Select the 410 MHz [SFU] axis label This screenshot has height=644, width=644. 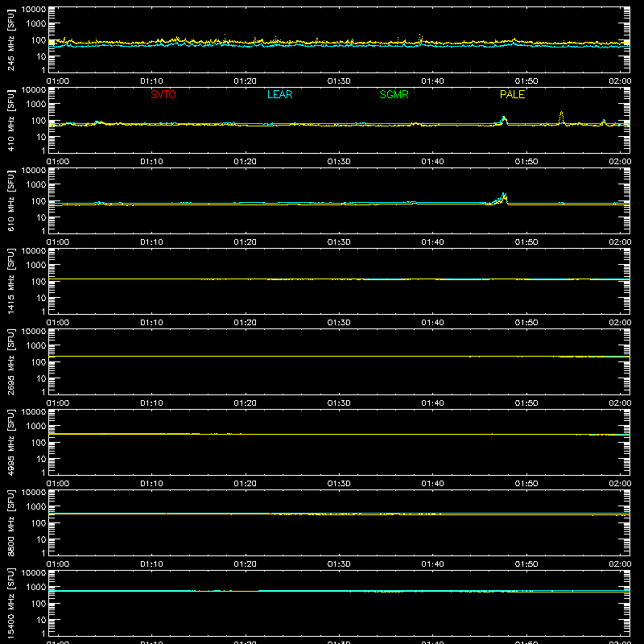click(x=11, y=120)
